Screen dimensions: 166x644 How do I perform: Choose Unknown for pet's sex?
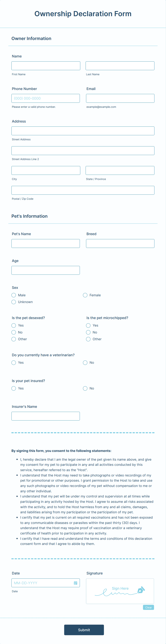(x=14, y=302)
